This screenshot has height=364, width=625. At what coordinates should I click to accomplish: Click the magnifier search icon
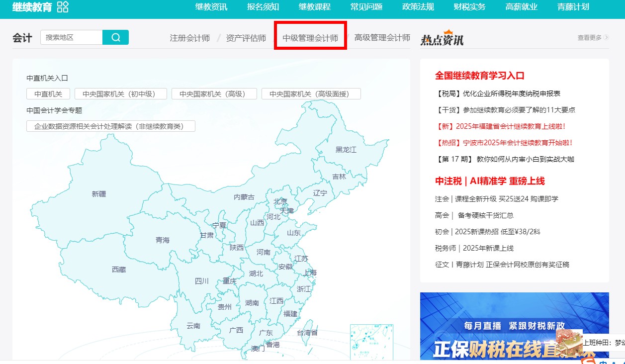[115, 37]
